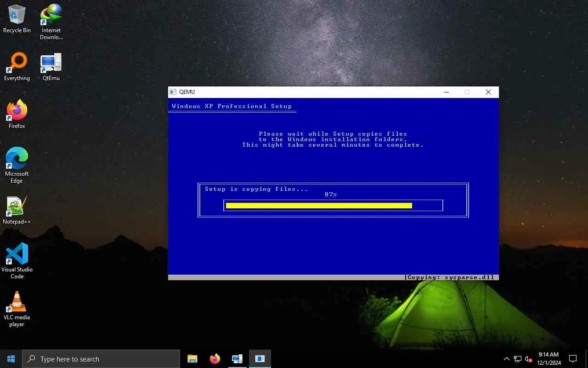The width and height of the screenshot is (588, 368).
Task: Select the Visual Studio Code desktop shortcut
Action: point(17,261)
